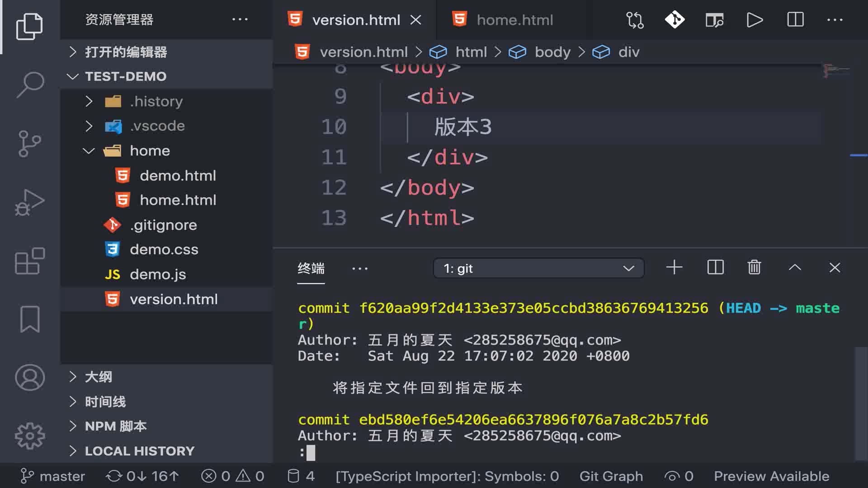This screenshot has height=488, width=868.
Task: Click the Git diamond icon in editor toolbar
Action: (675, 20)
